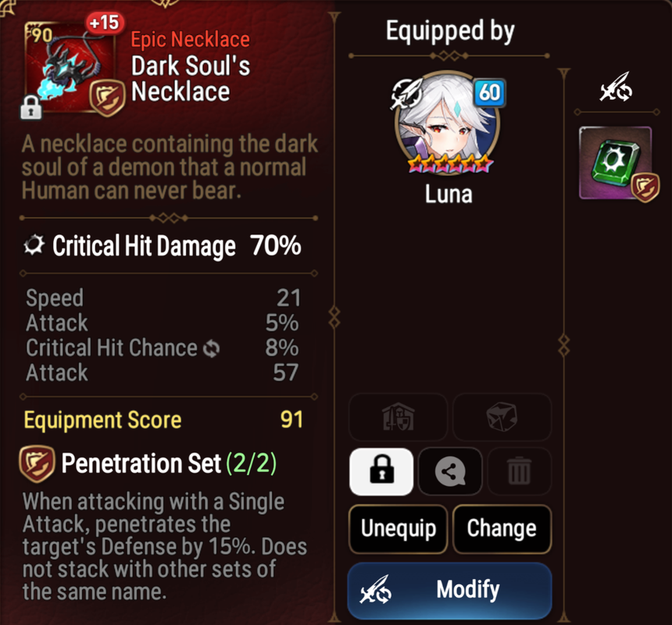The width and height of the screenshot is (672, 625).
Task: Click the Change equipment button
Action: click(x=502, y=529)
